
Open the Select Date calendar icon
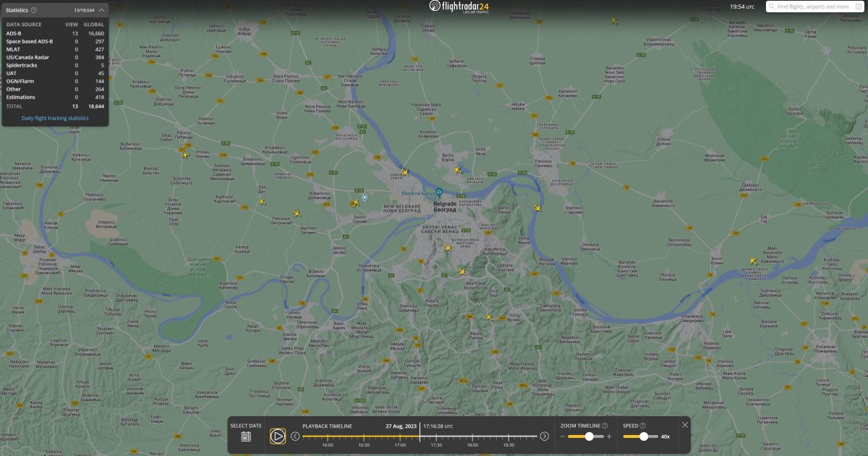246,436
